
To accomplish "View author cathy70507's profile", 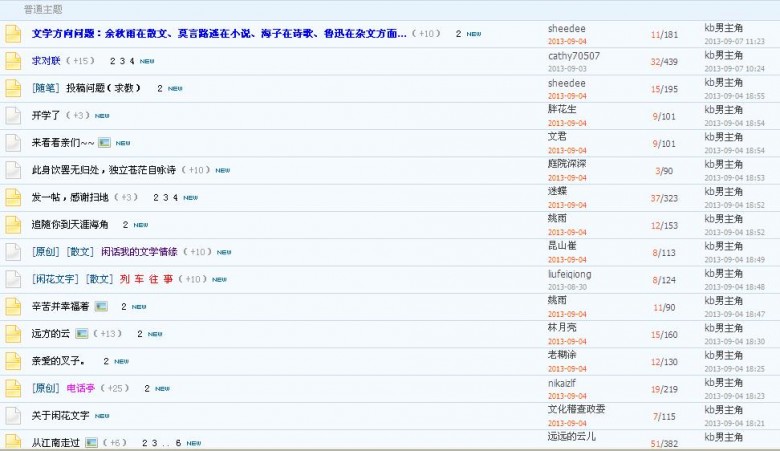I will [x=574, y=56].
